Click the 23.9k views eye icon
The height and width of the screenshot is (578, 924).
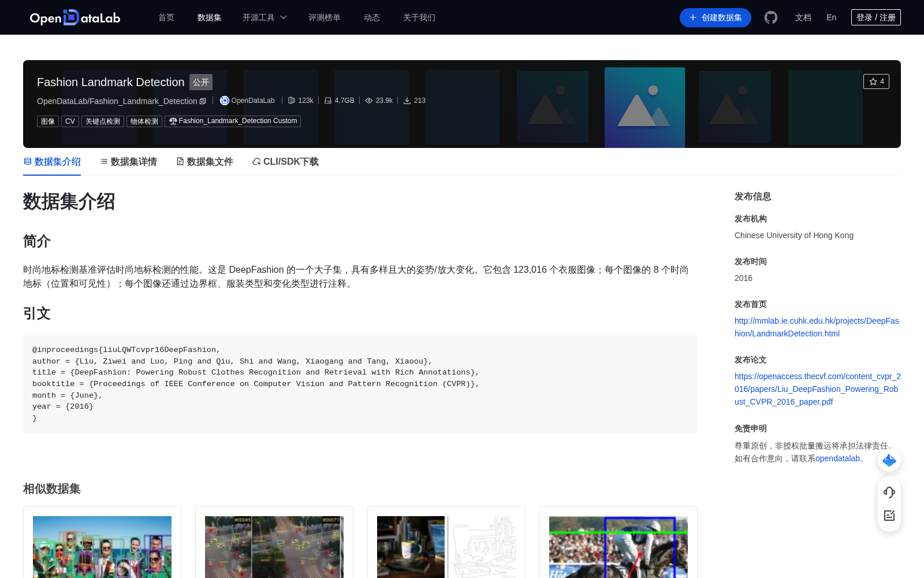pos(369,101)
